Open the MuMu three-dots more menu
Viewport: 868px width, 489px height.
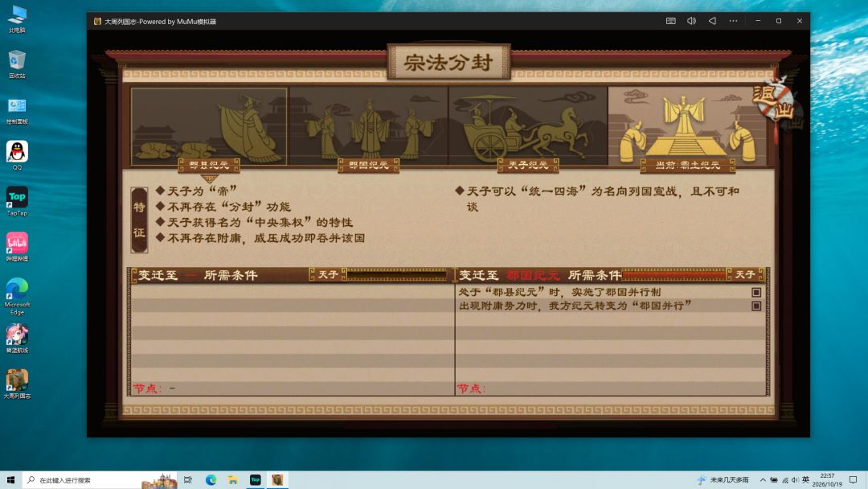733,21
